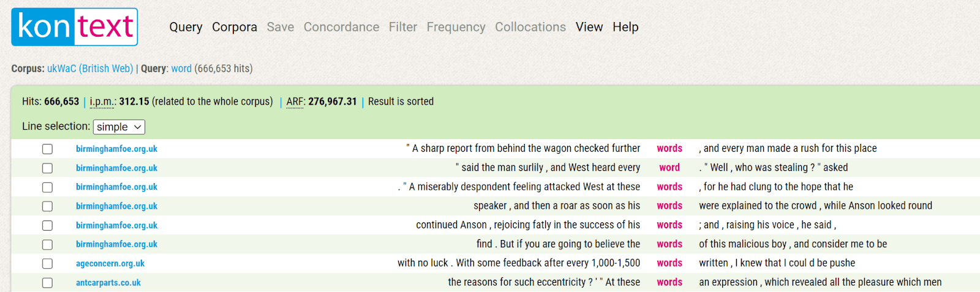Click the keyword 'word' in second line
980x292 pixels.
(669, 168)
